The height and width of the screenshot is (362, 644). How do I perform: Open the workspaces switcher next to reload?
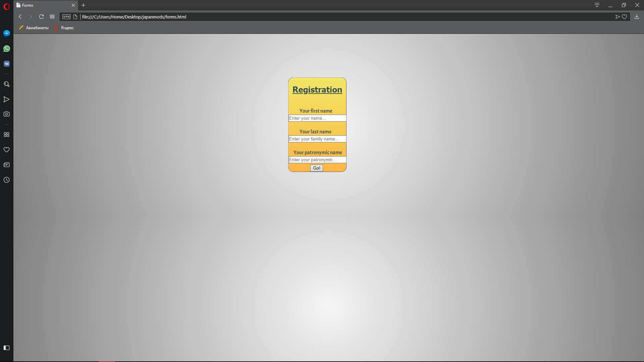[x=52, y=17]
